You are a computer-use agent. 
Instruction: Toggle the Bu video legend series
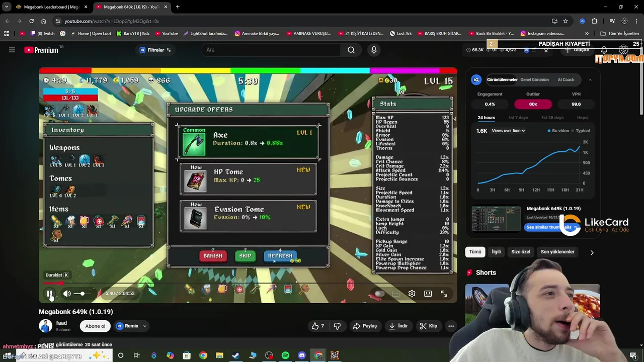[x=558, y=131]
